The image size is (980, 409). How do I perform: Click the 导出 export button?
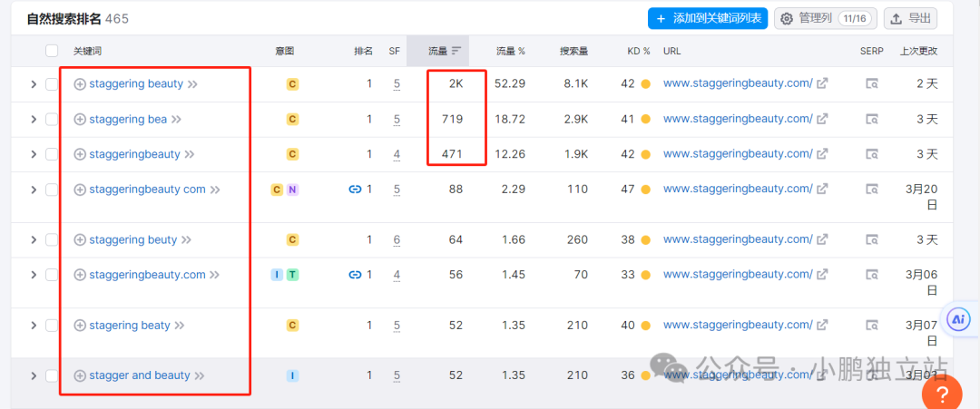click(x=911, y=18)
